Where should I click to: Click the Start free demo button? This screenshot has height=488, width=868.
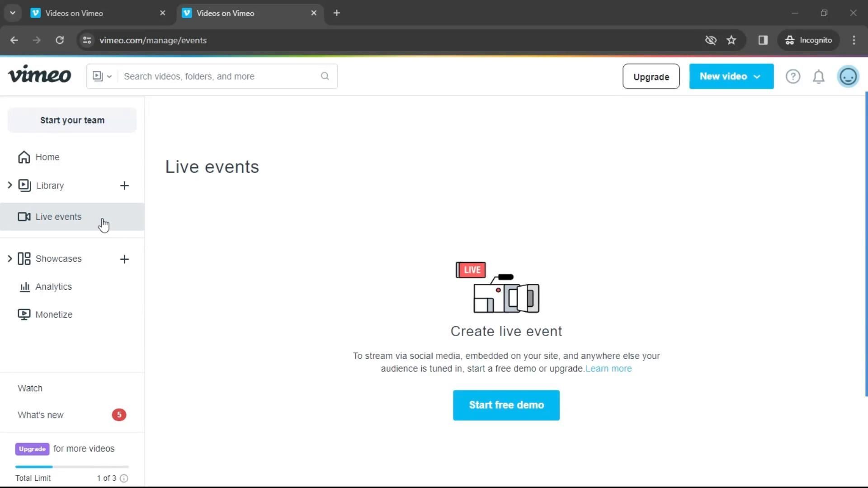[x=506, y=405]
